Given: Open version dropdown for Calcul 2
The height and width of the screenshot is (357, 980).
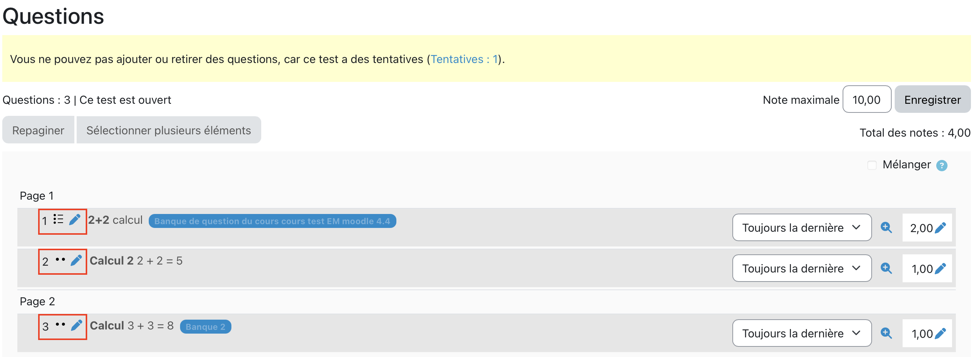Looking at the screenshot, I should (801, 268).
